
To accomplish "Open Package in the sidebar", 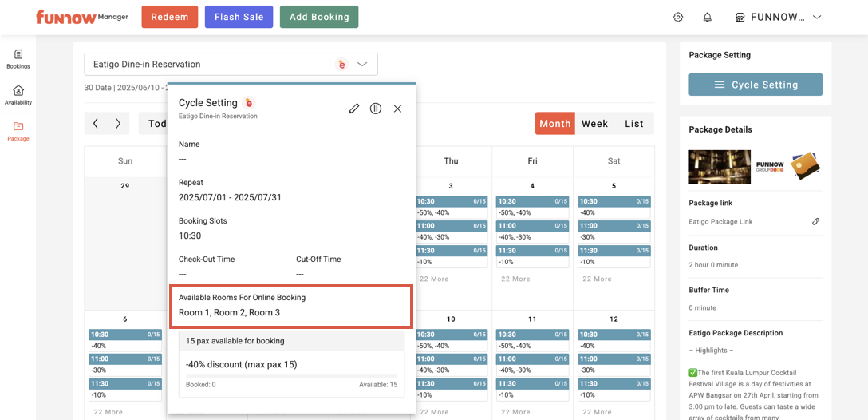I will 18,131.
